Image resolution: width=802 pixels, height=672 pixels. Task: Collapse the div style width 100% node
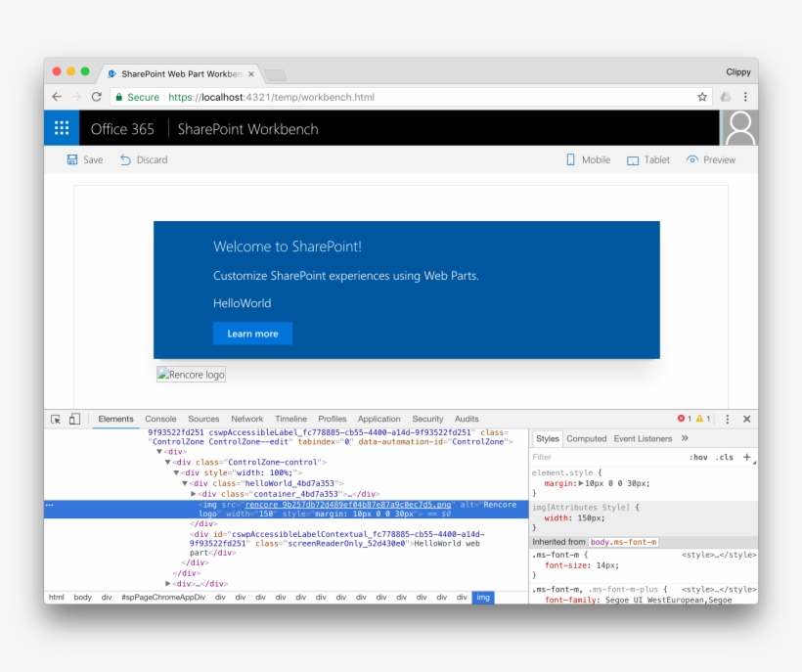pos(176,472)
